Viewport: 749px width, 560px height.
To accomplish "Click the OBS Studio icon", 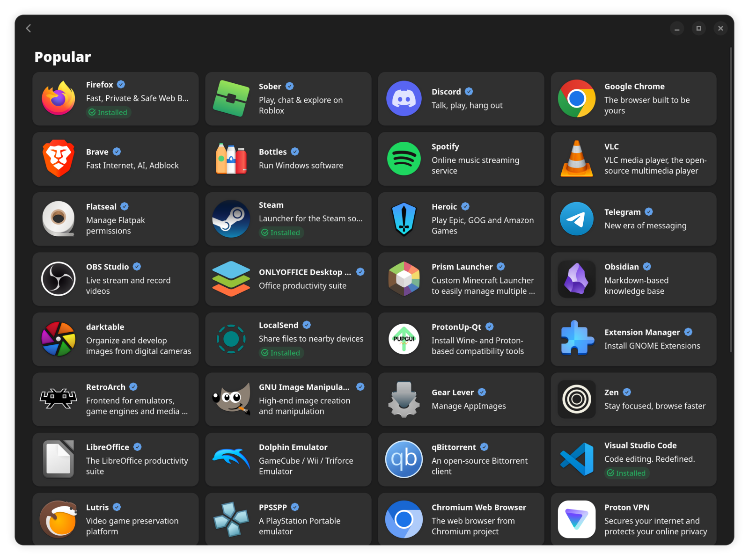I will [x=59, y=279].
